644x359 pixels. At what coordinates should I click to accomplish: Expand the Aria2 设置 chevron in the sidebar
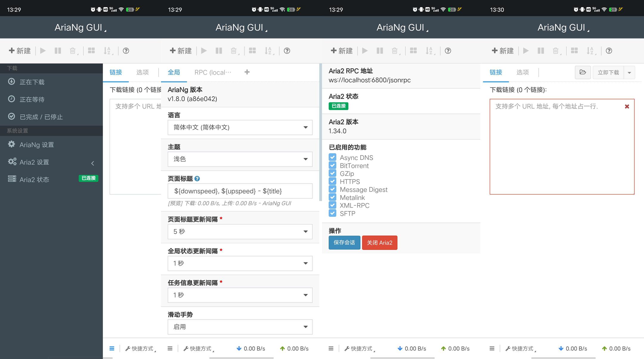click(93, 163)
